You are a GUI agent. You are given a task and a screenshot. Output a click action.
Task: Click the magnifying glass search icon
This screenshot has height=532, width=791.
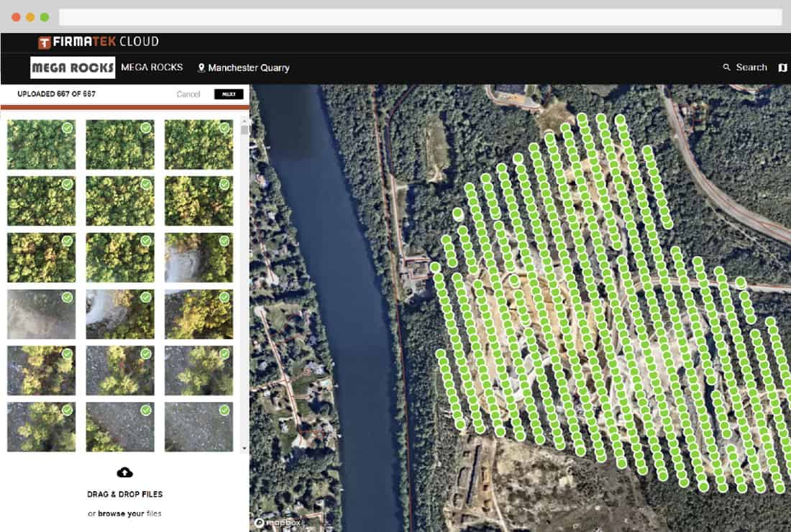click(x=726, y=68)
